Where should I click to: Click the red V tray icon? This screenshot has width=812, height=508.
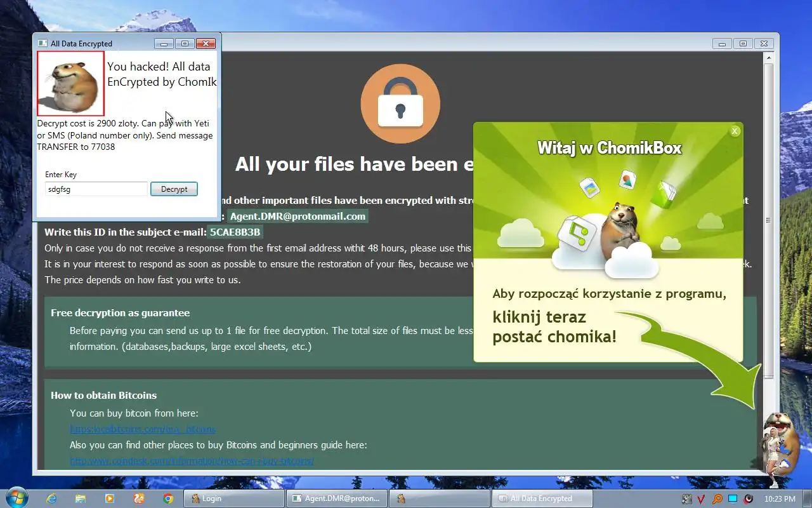[702, 498]
